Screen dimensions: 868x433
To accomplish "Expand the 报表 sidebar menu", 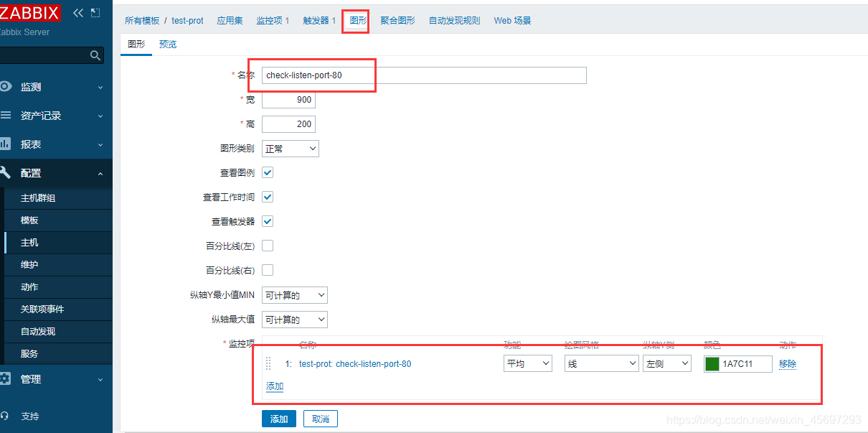I will 56,144.
